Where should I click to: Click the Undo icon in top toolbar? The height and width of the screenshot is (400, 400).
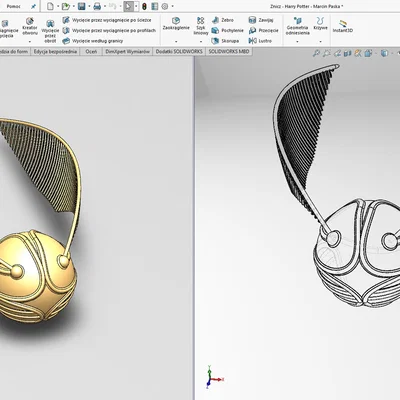(112, 6)
